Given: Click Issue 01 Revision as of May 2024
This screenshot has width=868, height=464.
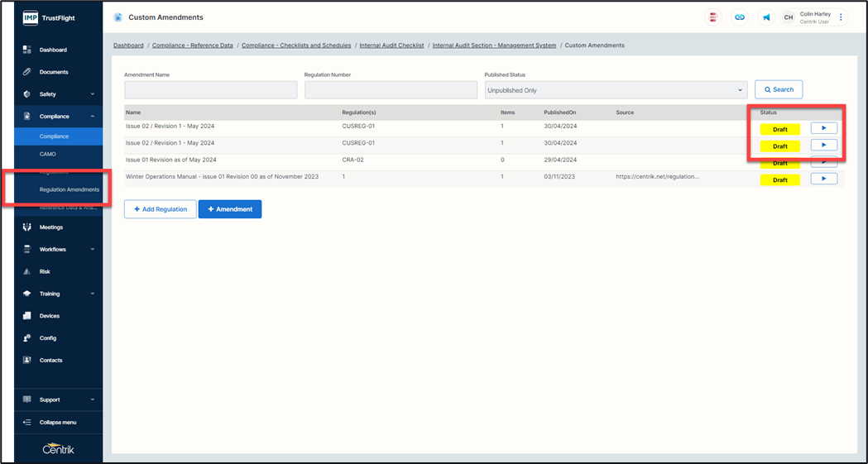Looking at the screenshot, I should tap(171, 160).
